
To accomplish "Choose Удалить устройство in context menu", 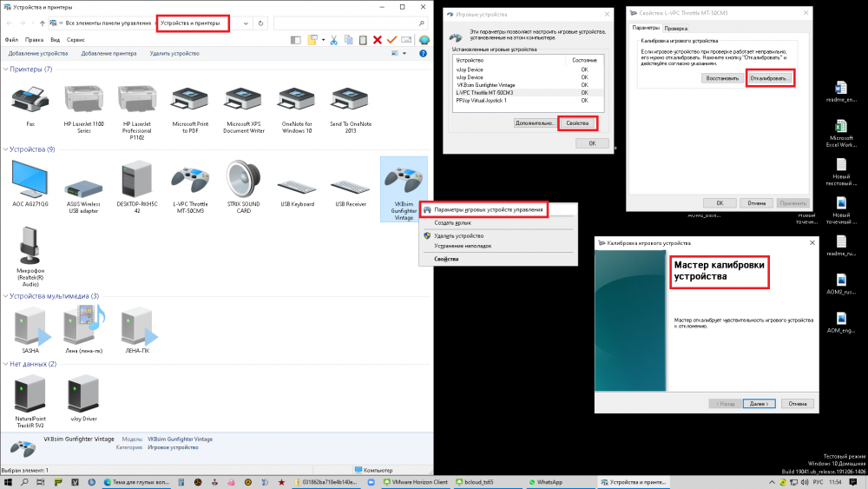I will click(458, 236).
